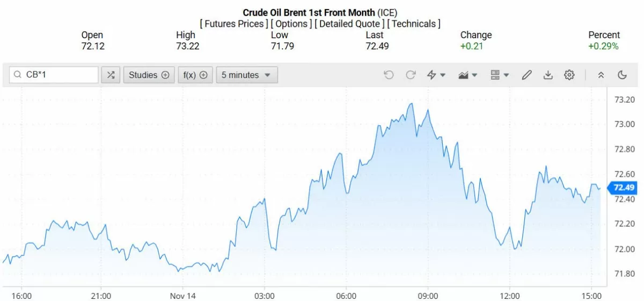Open the chart type dropdown
The width and height of the screenshot is (644, 301).
tap(467, 75)
